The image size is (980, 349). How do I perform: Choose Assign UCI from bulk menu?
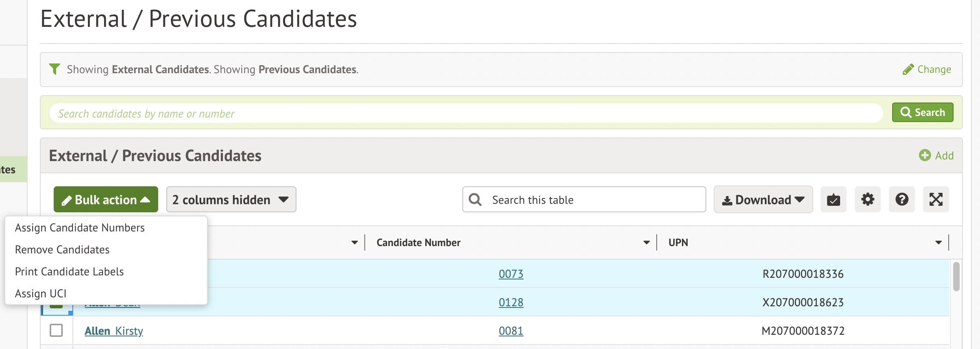pos(41,294)
